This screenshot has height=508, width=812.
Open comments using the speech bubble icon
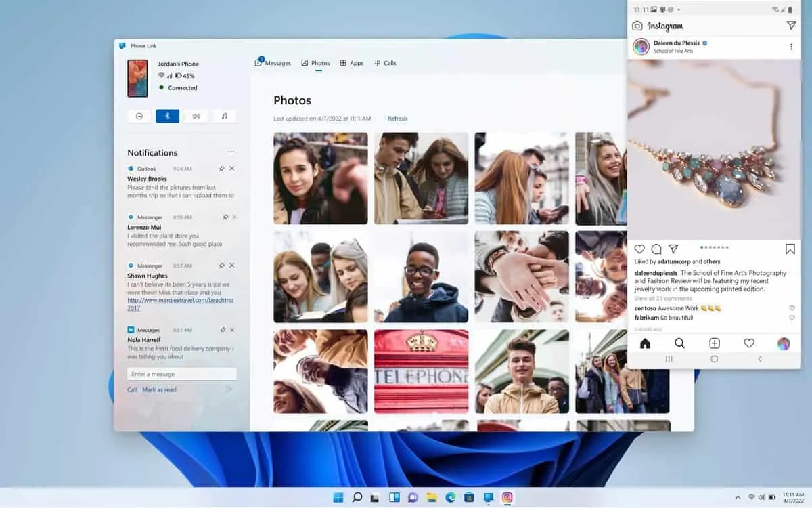(x=656, y=249)
